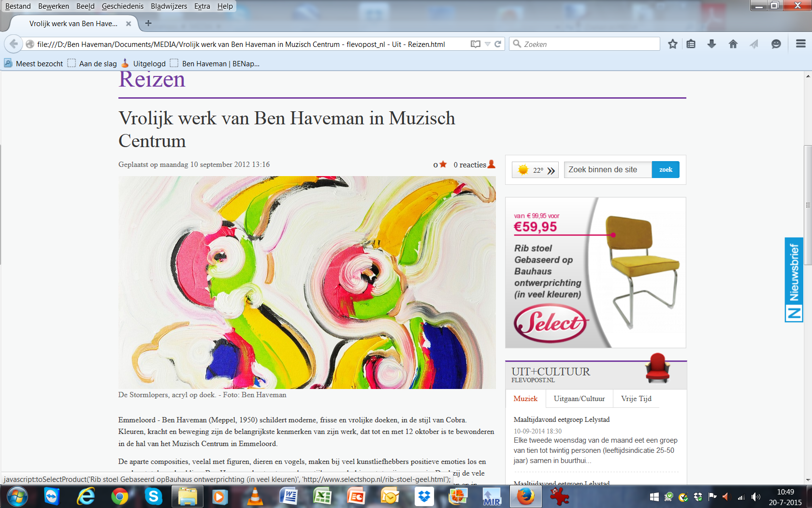Show bookmarks list icon
Viewport: 812px width, 508px height.
(691, 44)
